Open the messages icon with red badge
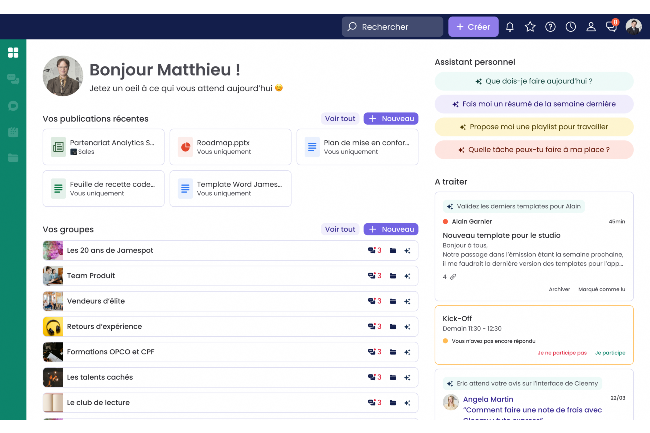The height and width of the screenshot is (433, 650). pos(611,27)
